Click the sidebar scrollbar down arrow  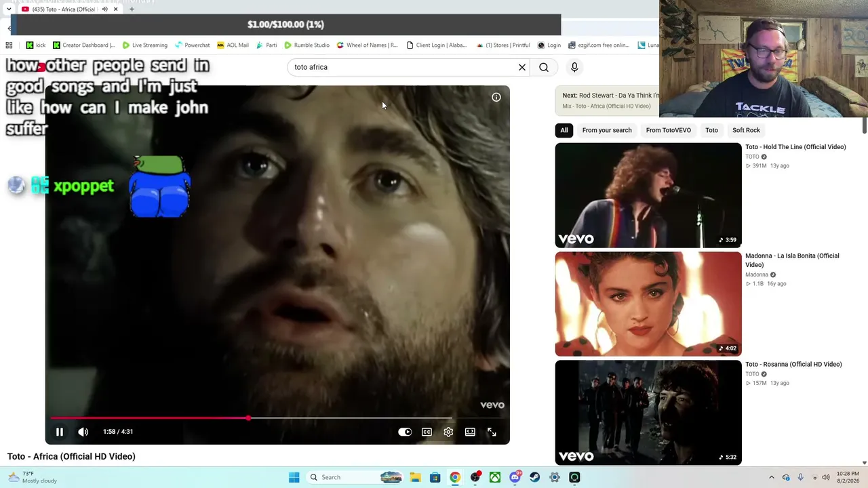point(864,463)
